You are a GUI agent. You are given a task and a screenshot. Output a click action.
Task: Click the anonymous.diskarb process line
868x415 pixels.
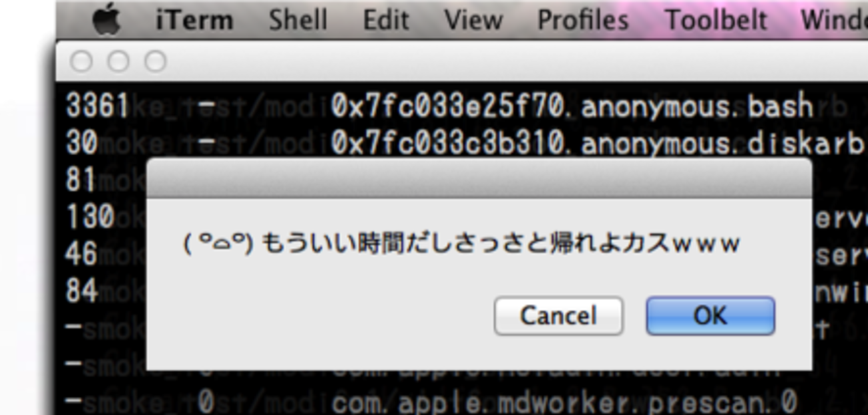(x=465, y=142)
